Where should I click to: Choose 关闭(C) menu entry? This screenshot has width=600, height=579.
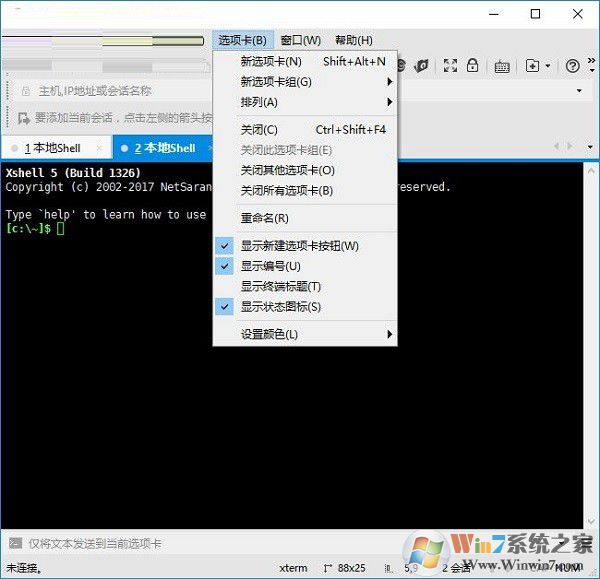point(305,130)
